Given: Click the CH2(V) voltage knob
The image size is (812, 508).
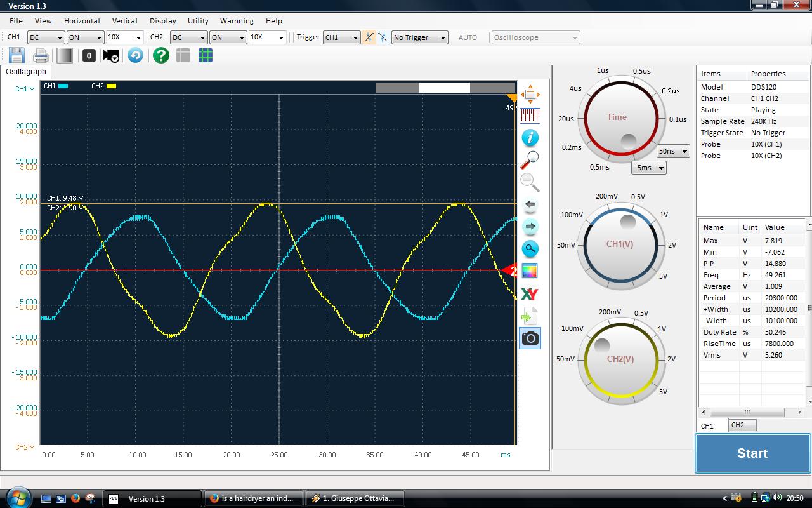Looking at the screenshot, I should (x=620, y=360).
